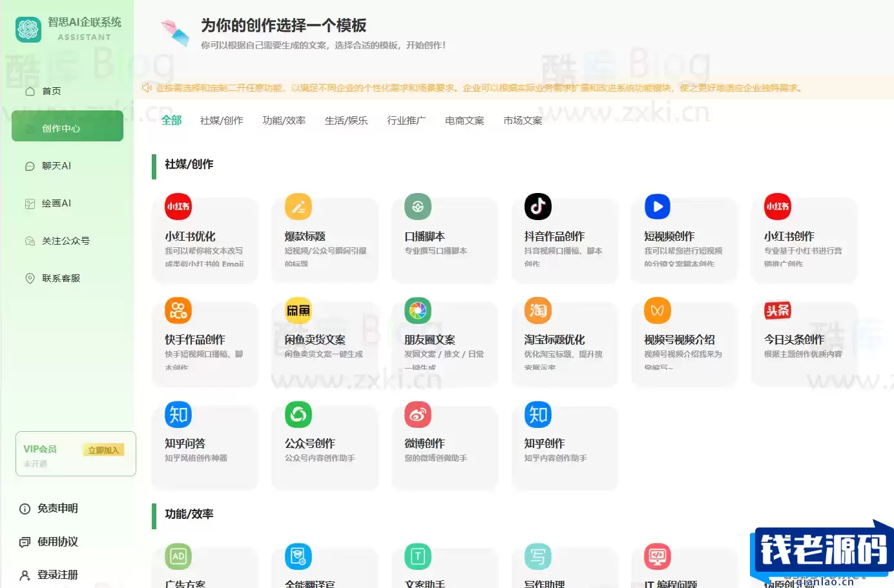Open the 微博创作 Weibo icon
The width and height of the screenshot is (894, 588).
click(418, 414)
